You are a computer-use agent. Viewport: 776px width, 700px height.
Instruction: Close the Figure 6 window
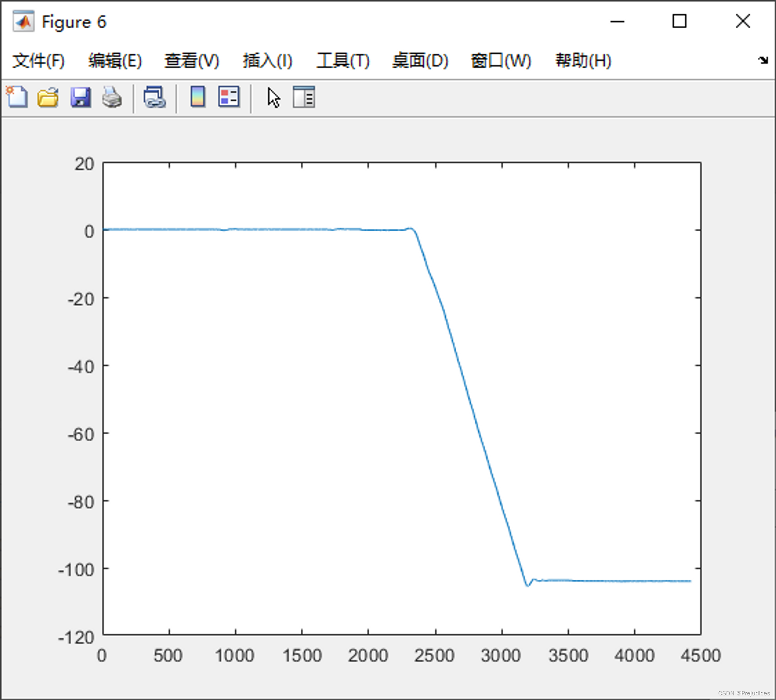[743, 21]
